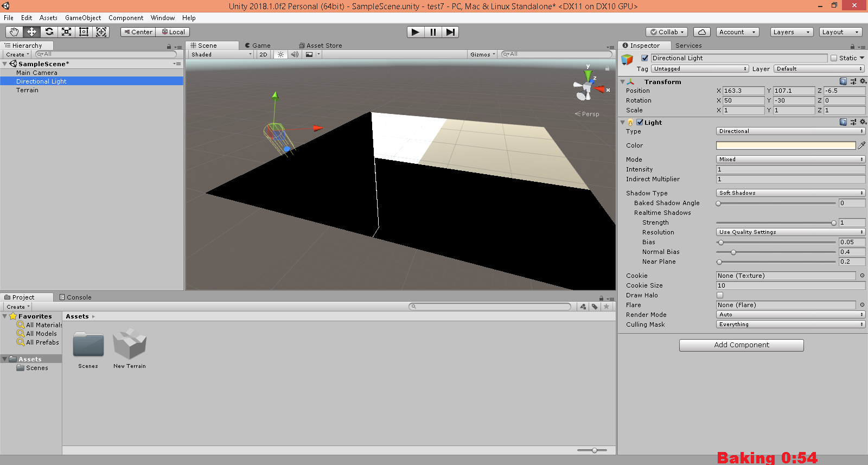868x465 pixels.
Task: Select the Scale tool
Action: point(66,32)
